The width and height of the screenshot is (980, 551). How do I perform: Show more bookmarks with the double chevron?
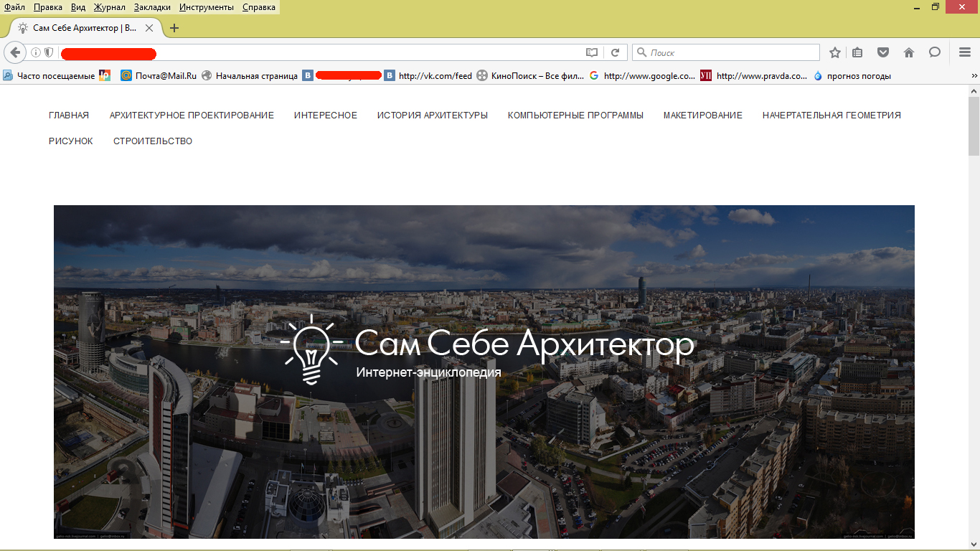tap(974, 75)
